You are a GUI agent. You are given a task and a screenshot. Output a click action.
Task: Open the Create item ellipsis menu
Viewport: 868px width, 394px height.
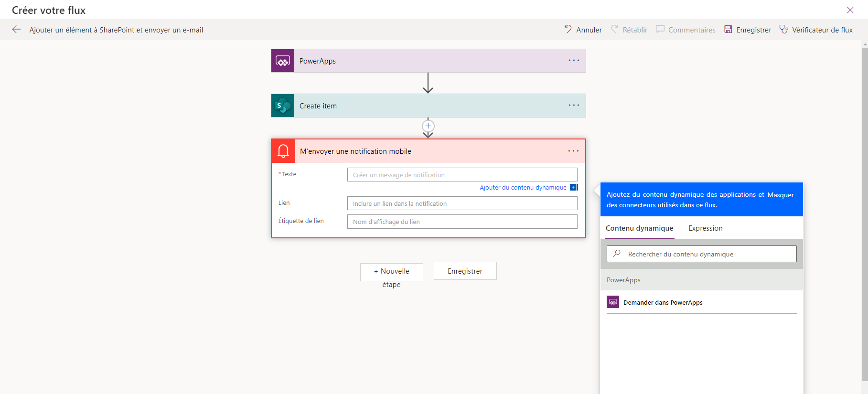(x=574, y=106)
